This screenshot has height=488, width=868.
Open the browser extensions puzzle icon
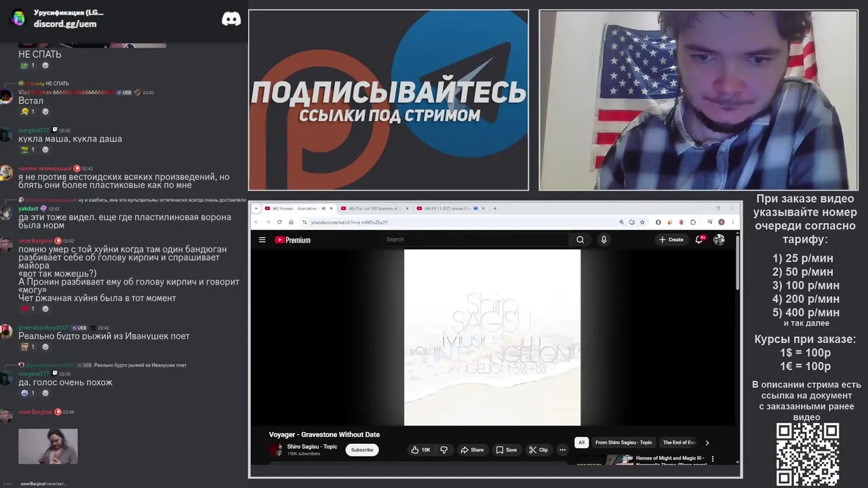(693, 222)
